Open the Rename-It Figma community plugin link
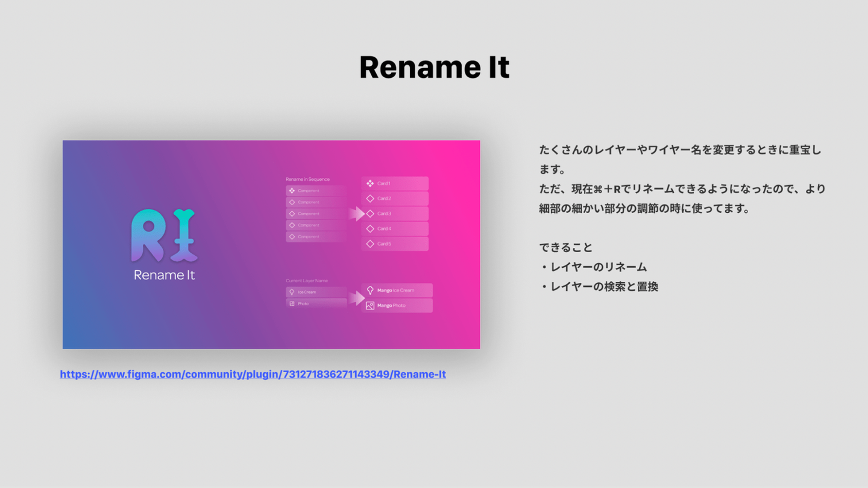Viewport: 868px width, 488px height. click(x=253, y=374)
